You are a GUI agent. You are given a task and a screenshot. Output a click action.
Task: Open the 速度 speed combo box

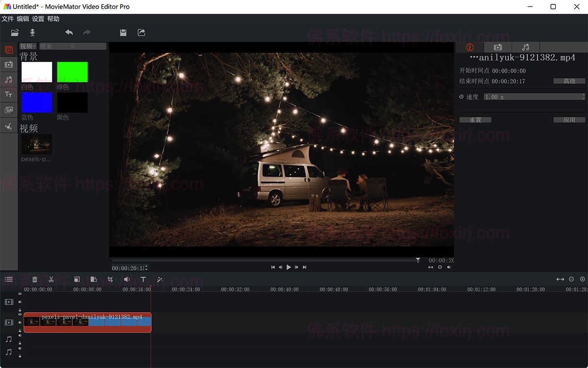point(534,97)
